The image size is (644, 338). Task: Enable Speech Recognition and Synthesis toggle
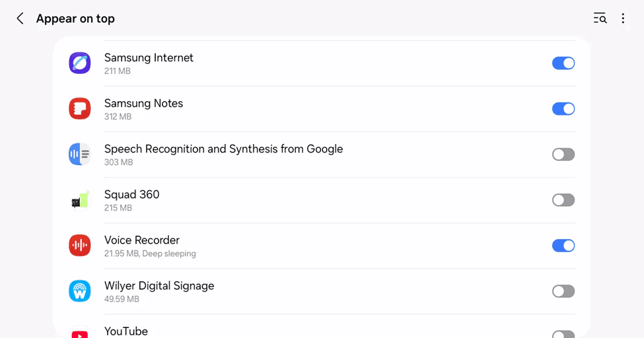pyautogui.click(x=563, y=154)
